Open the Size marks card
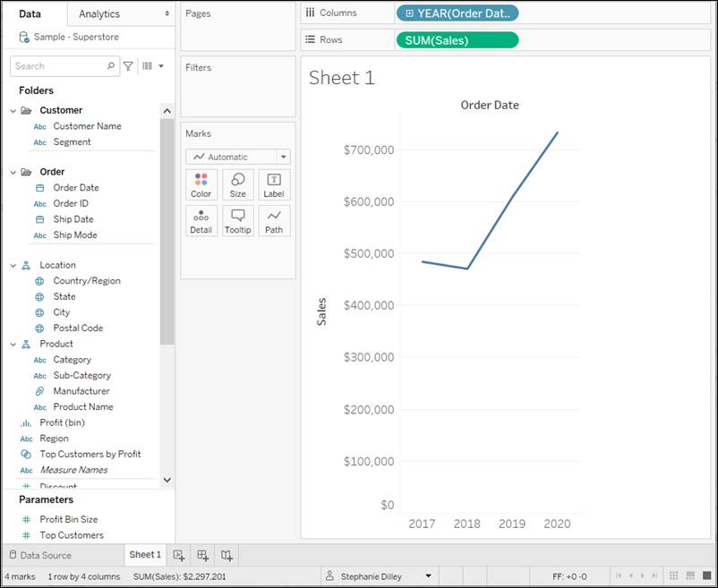Image resolution: width=718 pixels, height=588 pixels. (x=237, y=185)
